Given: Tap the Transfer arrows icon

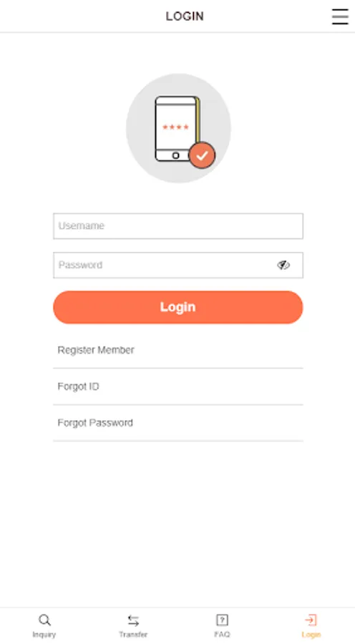Looking at the screenshot, I should (x=133, y=620).
